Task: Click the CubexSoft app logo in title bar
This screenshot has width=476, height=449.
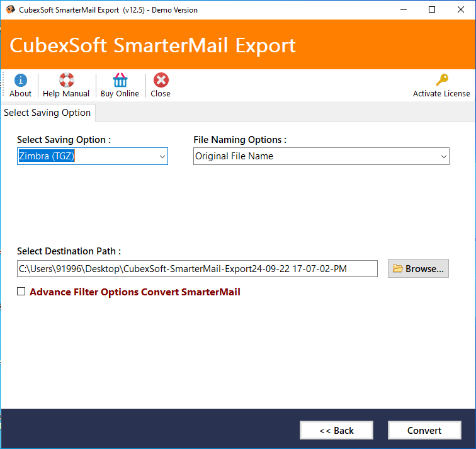Action: coord(10,9)
